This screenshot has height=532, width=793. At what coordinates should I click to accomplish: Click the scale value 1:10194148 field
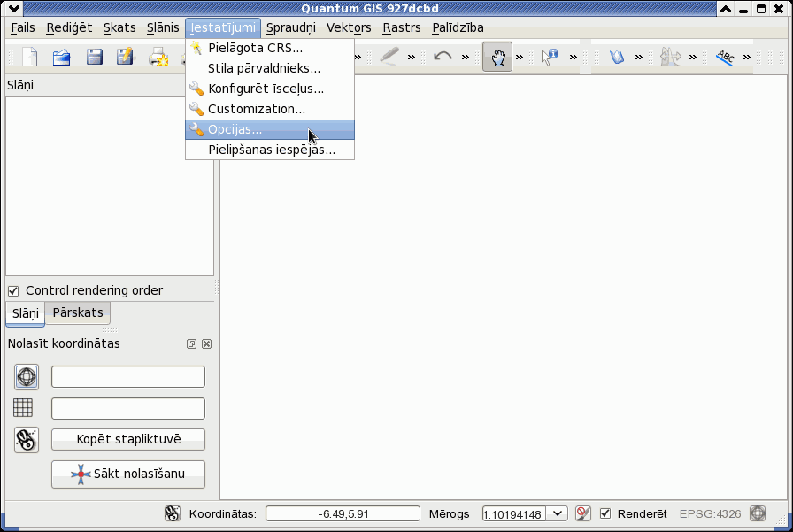(x=514, y=514)
